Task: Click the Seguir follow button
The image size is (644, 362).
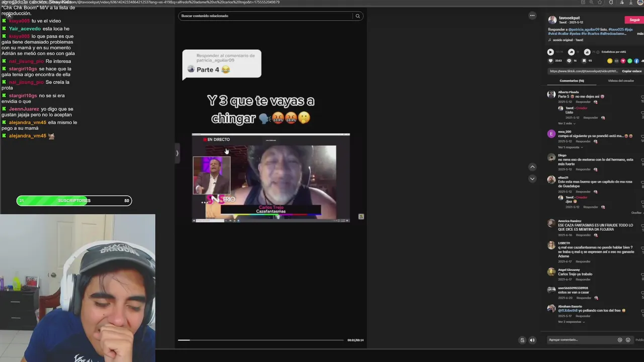Action: (x=634, y=20)
